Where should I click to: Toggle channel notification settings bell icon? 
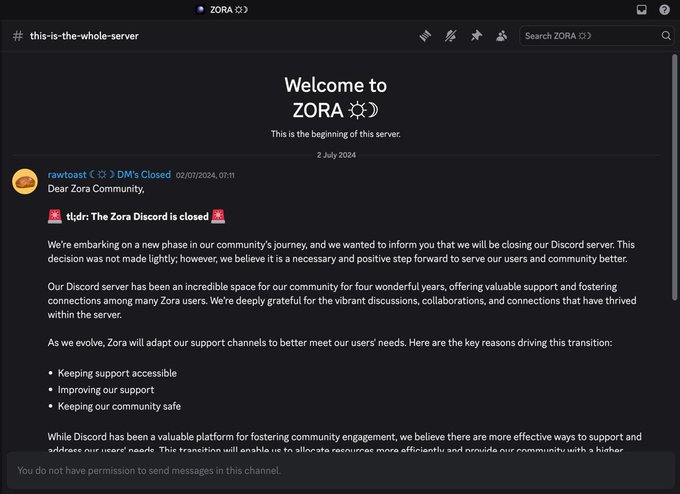pos(451,36)
